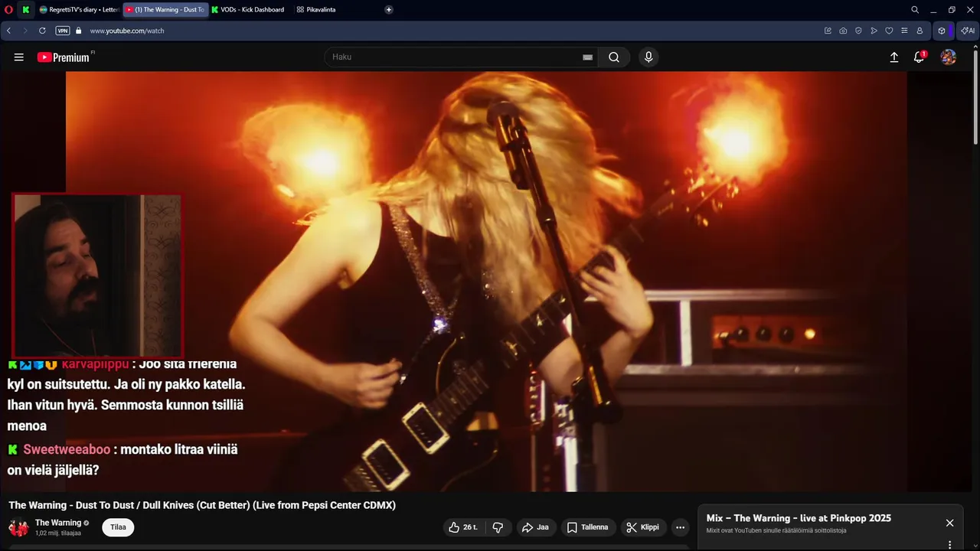Create a clip with Klippi button
This screenshot has width=980, height=551.
[642, 527]
